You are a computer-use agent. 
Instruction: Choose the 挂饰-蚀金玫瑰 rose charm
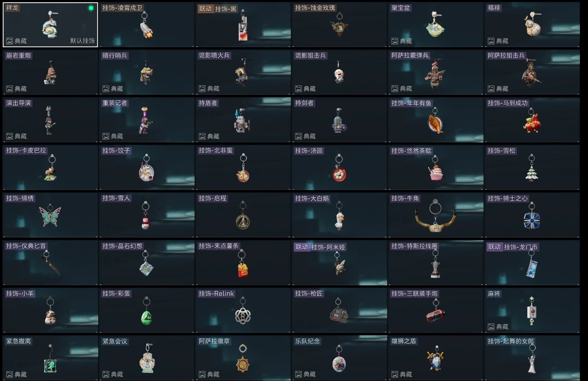(x=339, y=24)
